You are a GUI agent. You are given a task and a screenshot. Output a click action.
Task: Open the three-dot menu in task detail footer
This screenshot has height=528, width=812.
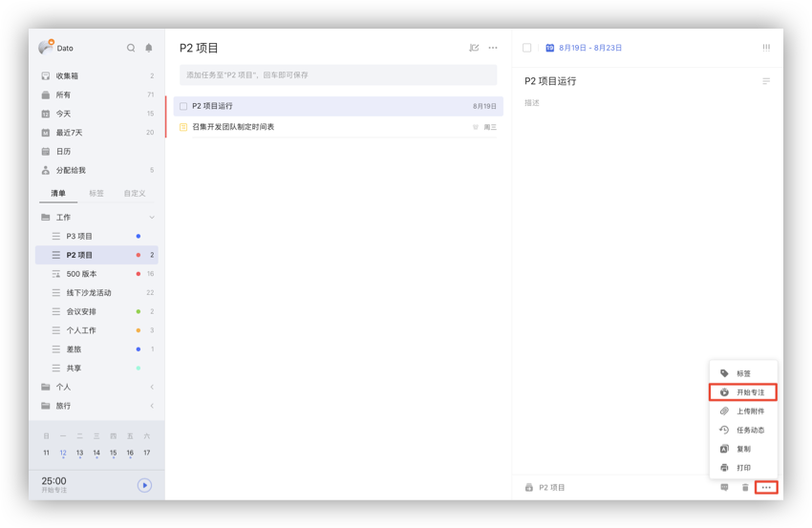point(766,488)
